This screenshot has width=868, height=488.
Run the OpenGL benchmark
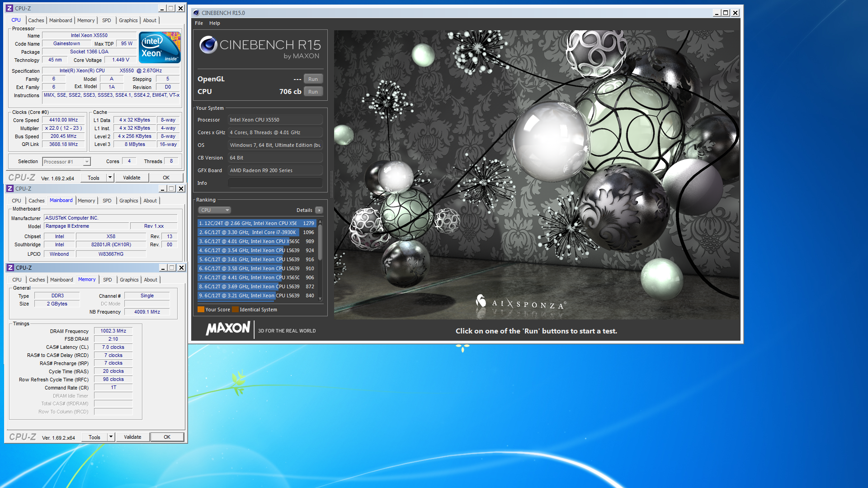coord(313,79)
